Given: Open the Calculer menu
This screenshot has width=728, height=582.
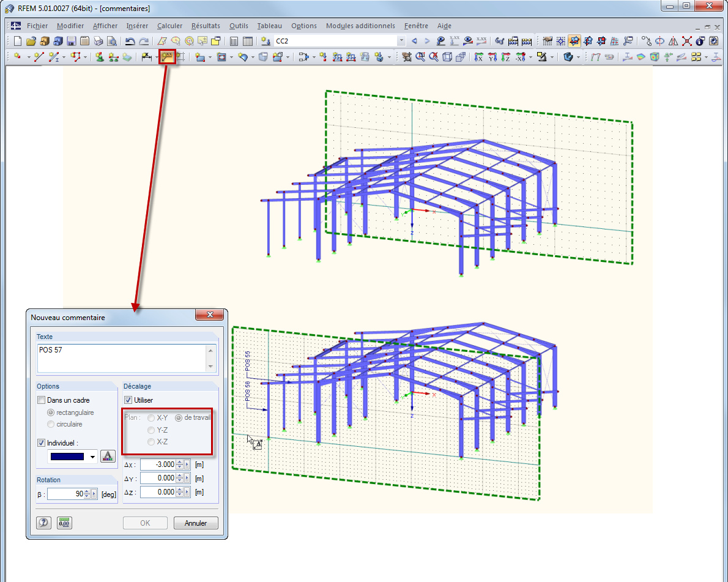Looking at the screenshot, I should (x=169, y=26).
